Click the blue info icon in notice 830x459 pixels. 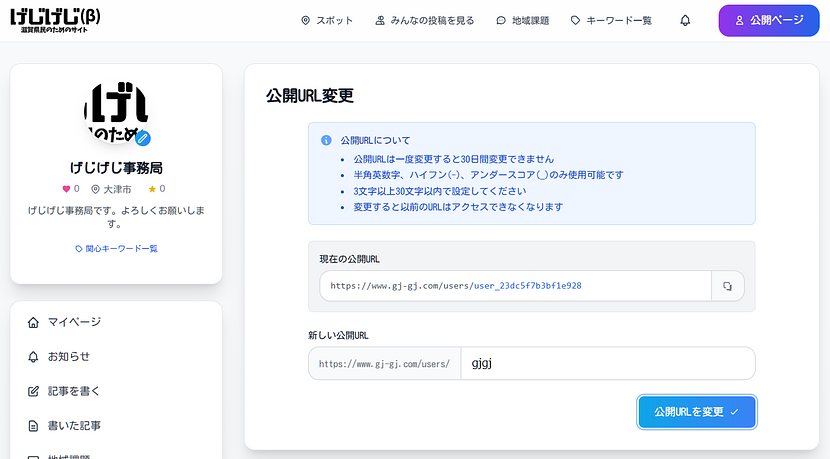coord(325,141)
